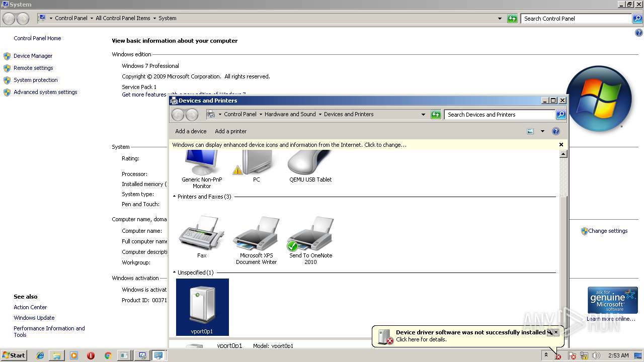The image size is (644, 362).
Task: Click Ask for genuine Microsoft software badge
Action: pyautogui.click(x=613, y=300)
